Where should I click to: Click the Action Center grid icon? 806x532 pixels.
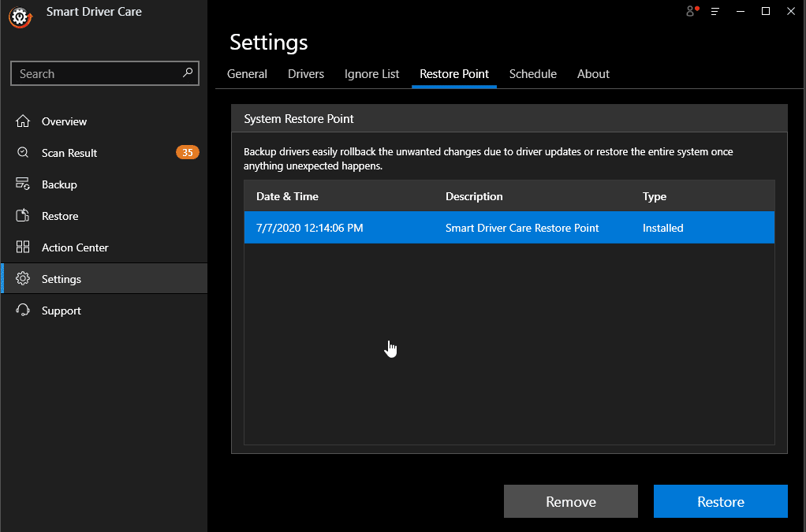pyautogui.click(x=23, y=247)
